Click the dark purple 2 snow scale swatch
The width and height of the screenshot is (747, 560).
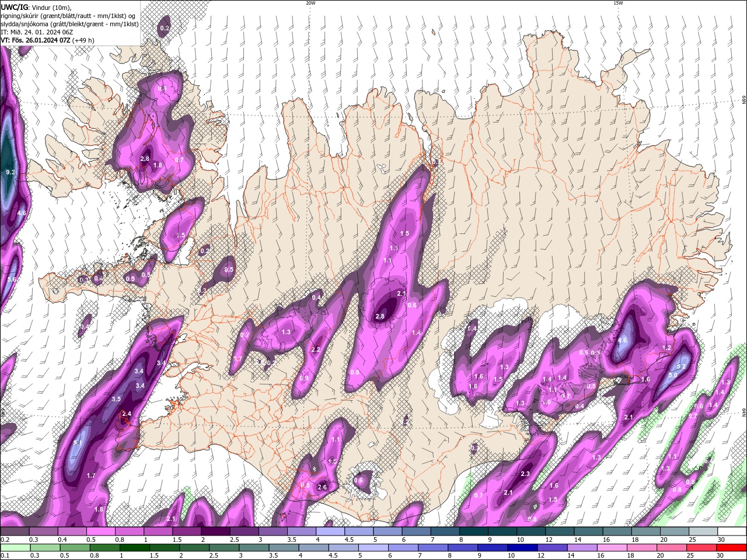215,531
